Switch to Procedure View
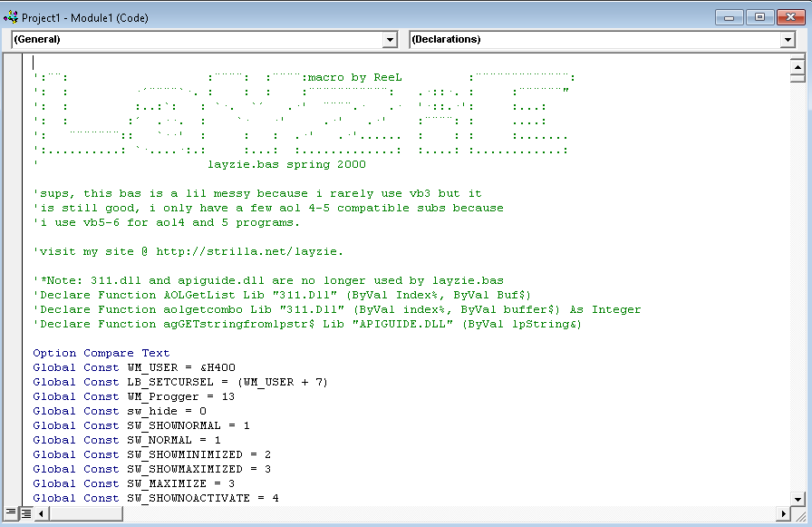The image size is (812, 527). [x=11, y=512]
